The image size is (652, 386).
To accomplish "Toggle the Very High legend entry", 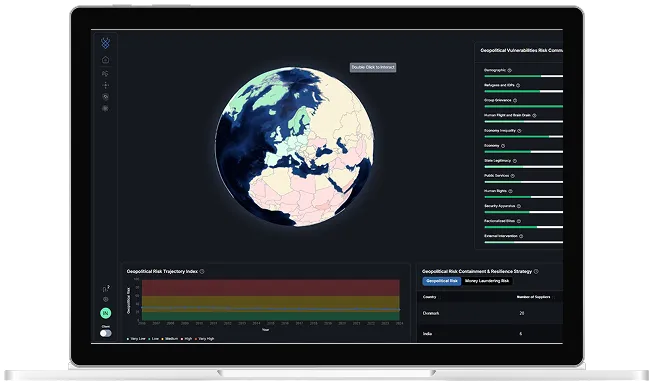I will (204, 339).
